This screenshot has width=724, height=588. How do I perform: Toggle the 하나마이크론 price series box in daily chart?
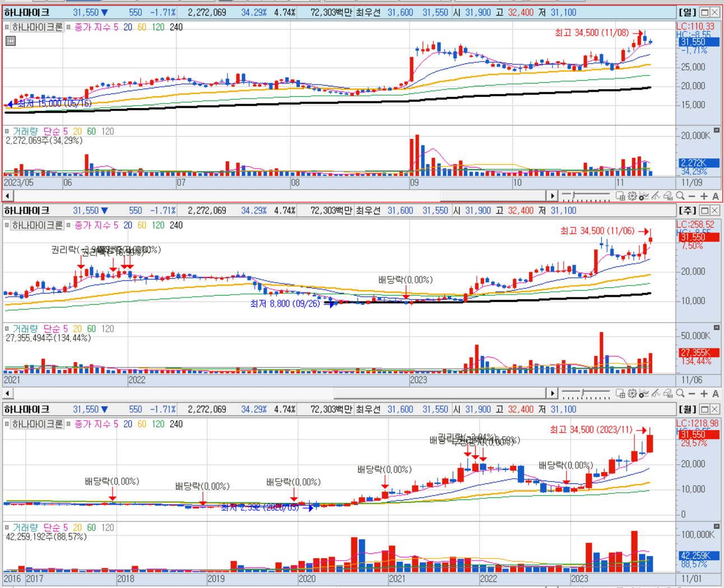(x=7, y=27)
